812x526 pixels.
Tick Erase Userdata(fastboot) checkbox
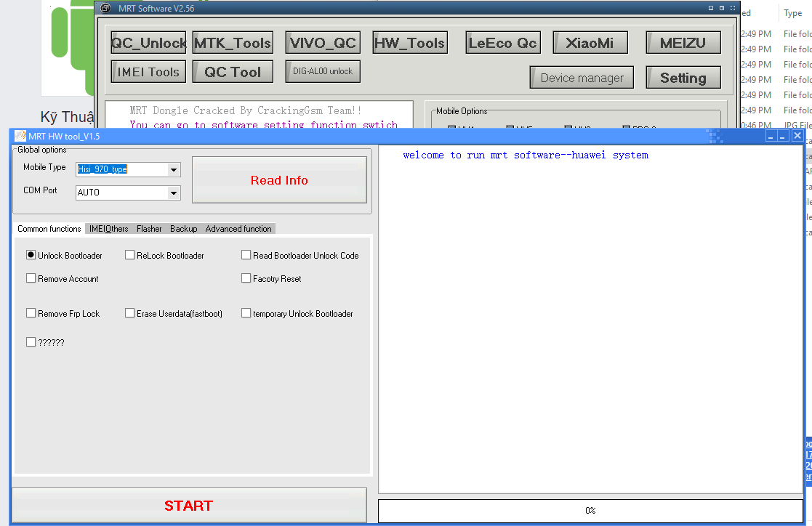pos(130,312)
